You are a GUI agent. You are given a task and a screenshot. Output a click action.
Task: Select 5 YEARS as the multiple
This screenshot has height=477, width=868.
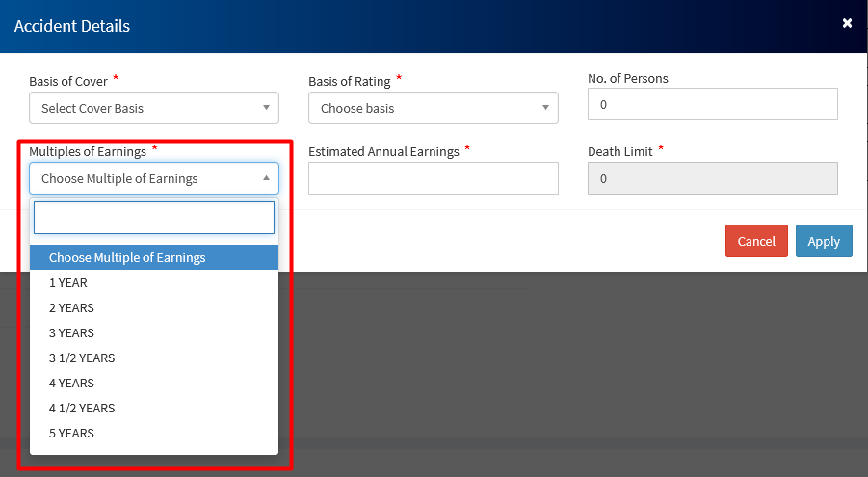click(71, 434)
